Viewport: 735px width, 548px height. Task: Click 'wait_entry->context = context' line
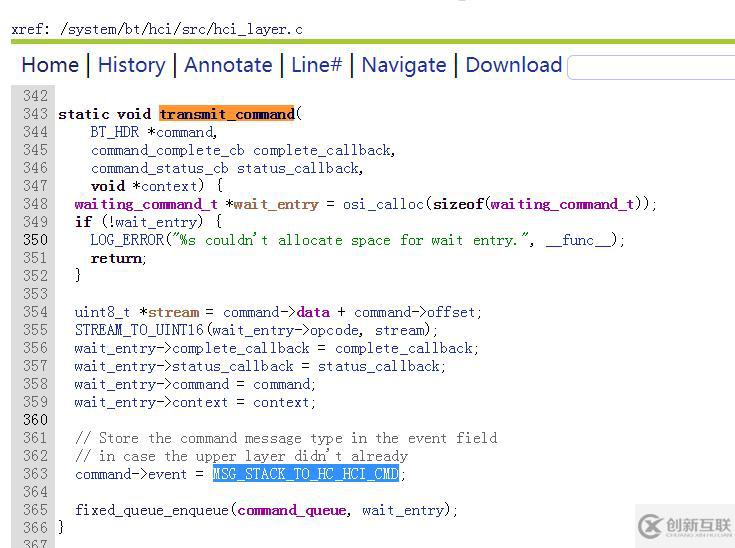pos(195,402)
